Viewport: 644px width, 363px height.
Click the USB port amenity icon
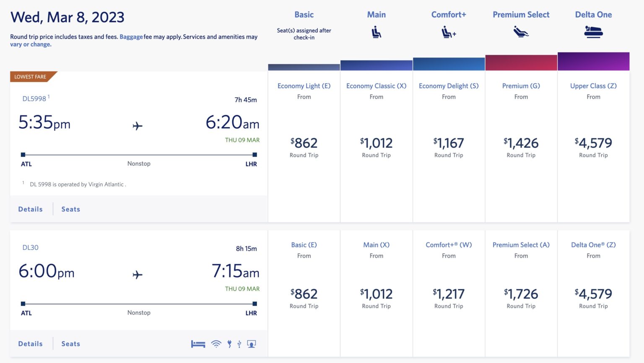pyautogui.click(x=239, y=343)
